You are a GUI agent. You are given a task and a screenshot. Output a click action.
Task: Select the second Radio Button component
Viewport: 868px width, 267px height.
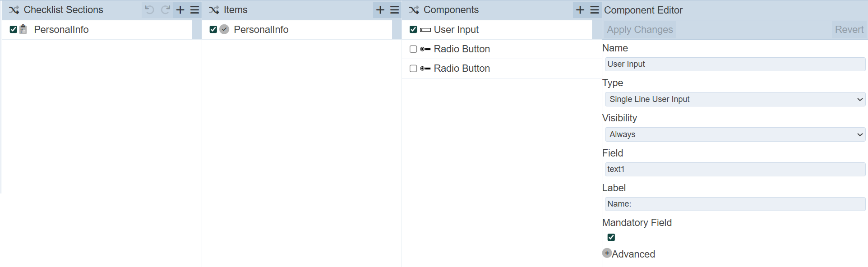click(x=462, y=69)
